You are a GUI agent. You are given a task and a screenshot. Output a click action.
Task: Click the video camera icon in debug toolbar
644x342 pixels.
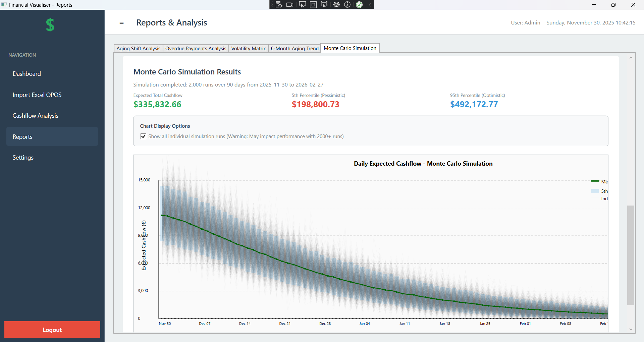290,5
